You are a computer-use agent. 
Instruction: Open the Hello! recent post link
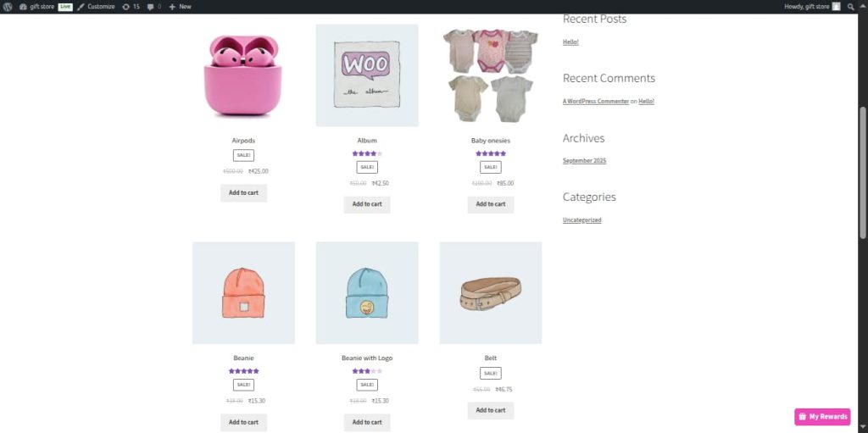click(570, 42)
